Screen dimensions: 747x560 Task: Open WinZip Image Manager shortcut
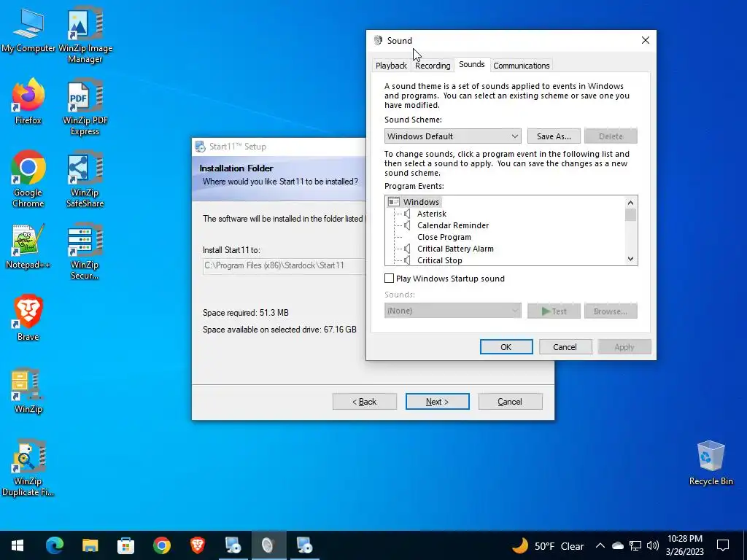pyautogui.click(x=85, y=34)
